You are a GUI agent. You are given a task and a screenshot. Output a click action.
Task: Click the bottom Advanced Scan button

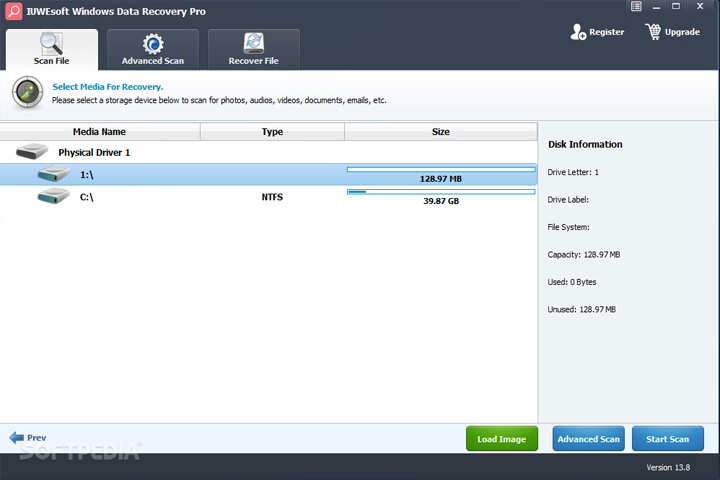tap(589, 439)
